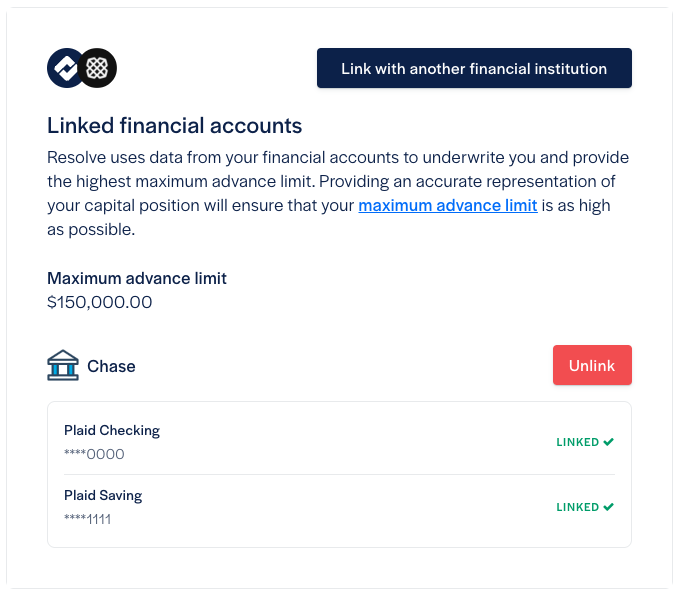Select the Plaid Saving account name
Viewport: 681px width, 599px height.
click(103, 496)
